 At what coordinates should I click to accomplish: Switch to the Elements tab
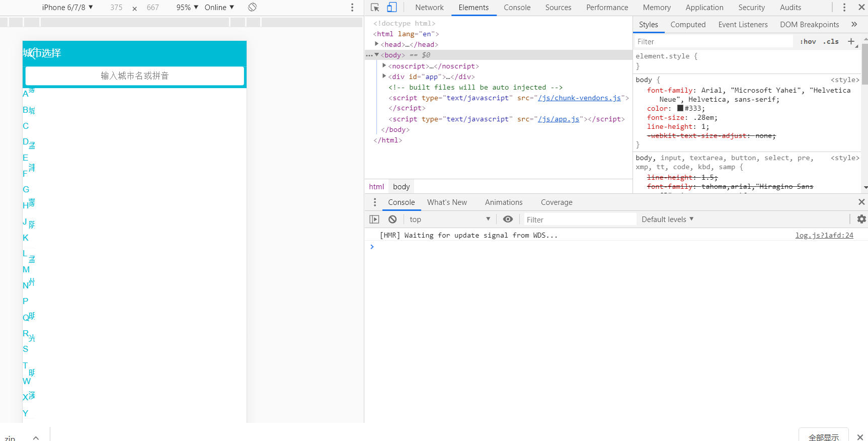pyautogui.click(x=474, y=7)
